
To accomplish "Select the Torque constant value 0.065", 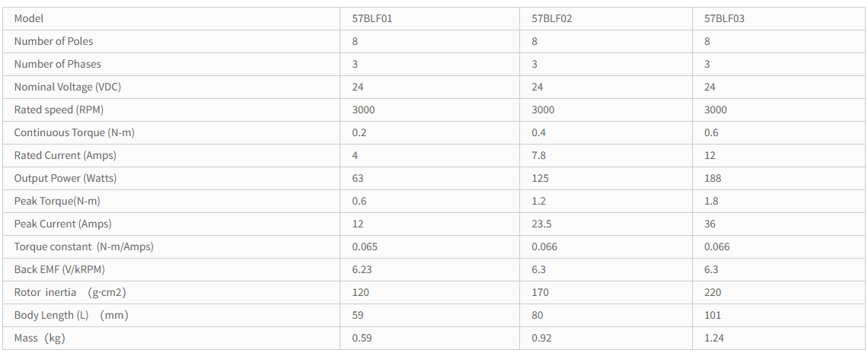I will pos(365,246).
